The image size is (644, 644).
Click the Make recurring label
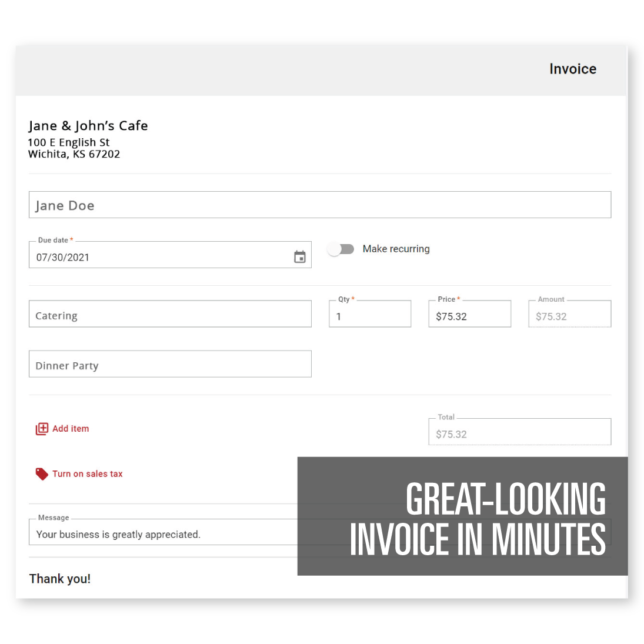point(396,249)
